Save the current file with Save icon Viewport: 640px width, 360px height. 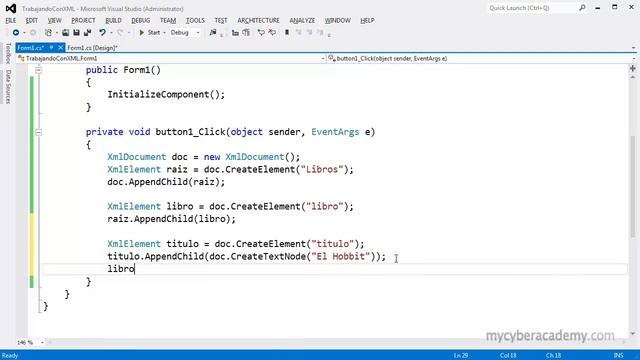click(x=76, y=33)
